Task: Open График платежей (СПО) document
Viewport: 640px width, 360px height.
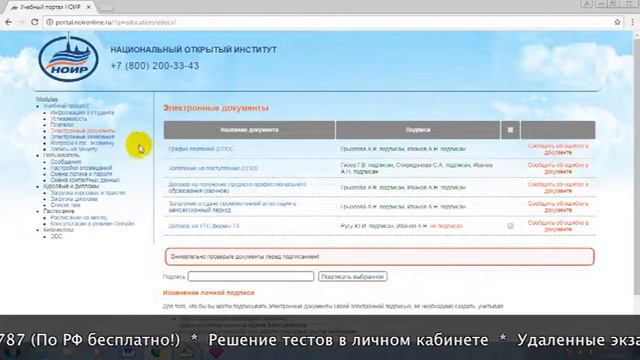Action: [x=200, y=149]
